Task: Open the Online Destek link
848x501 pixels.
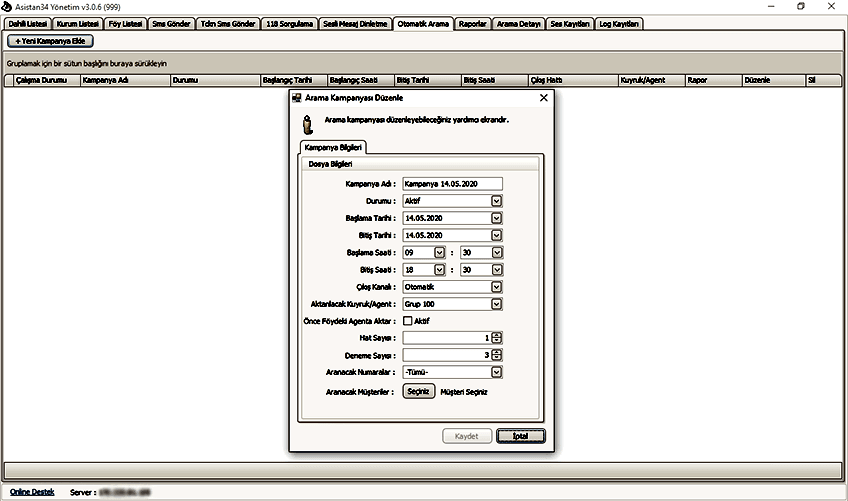Action: click(32, 492)
